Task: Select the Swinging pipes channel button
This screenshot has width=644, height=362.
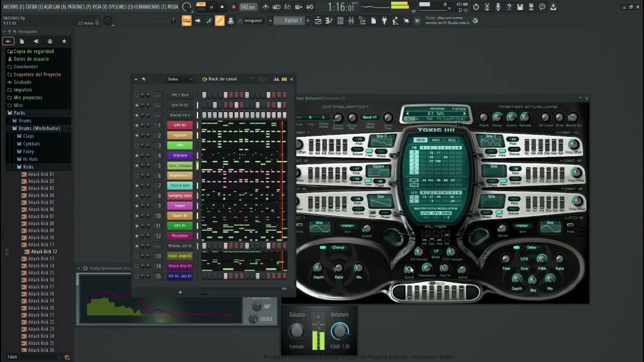Action: pyautogui.click(x=180, y=196)
